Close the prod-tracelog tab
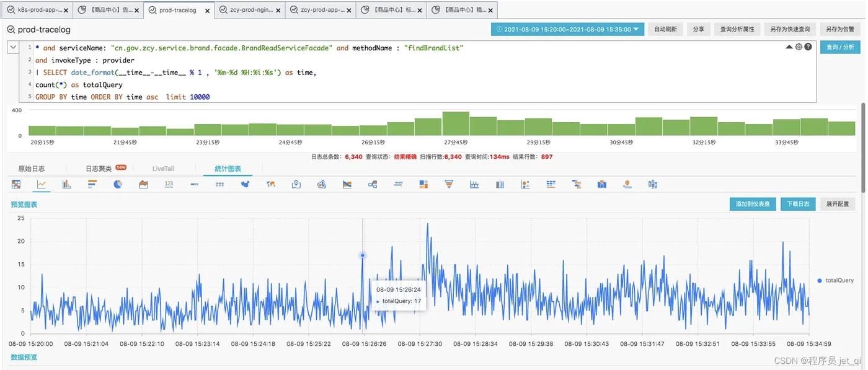 click(207, 11)
